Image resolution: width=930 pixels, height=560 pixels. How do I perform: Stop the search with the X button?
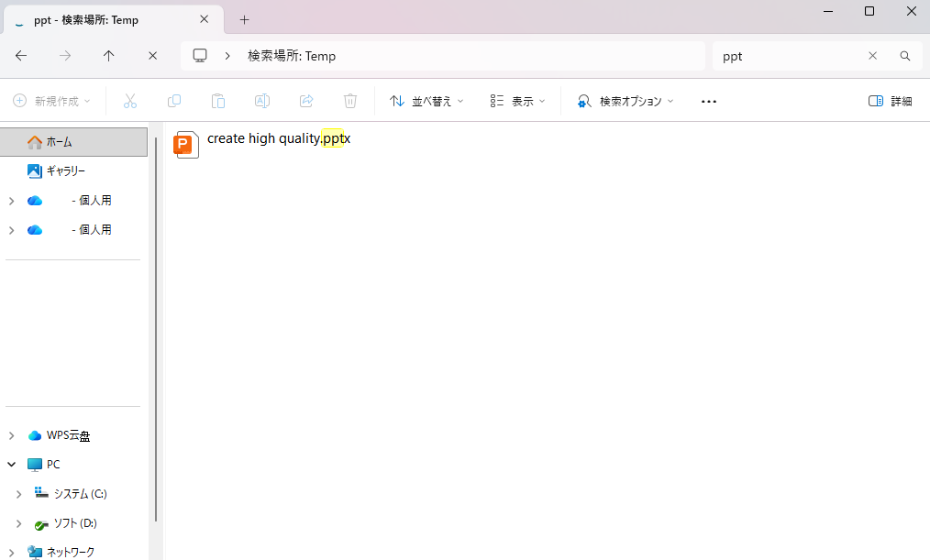152,56
